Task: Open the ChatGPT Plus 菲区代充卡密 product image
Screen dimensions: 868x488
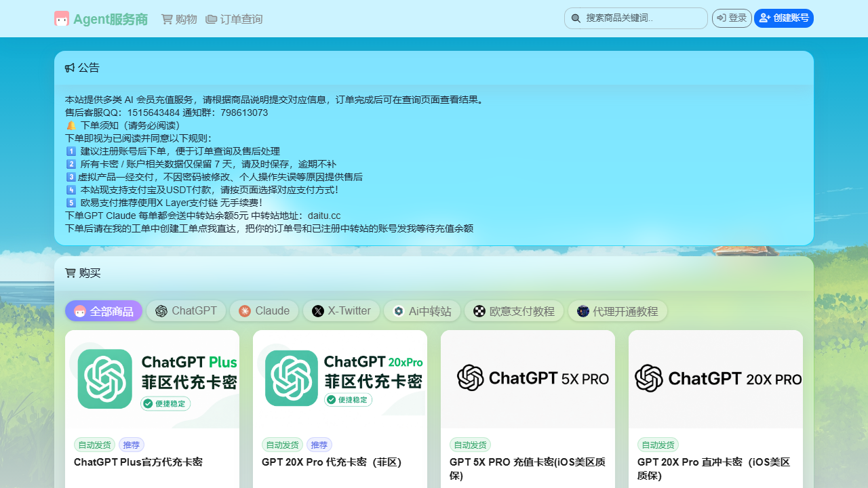Action: pyautogui.click(x=152, y=379)
